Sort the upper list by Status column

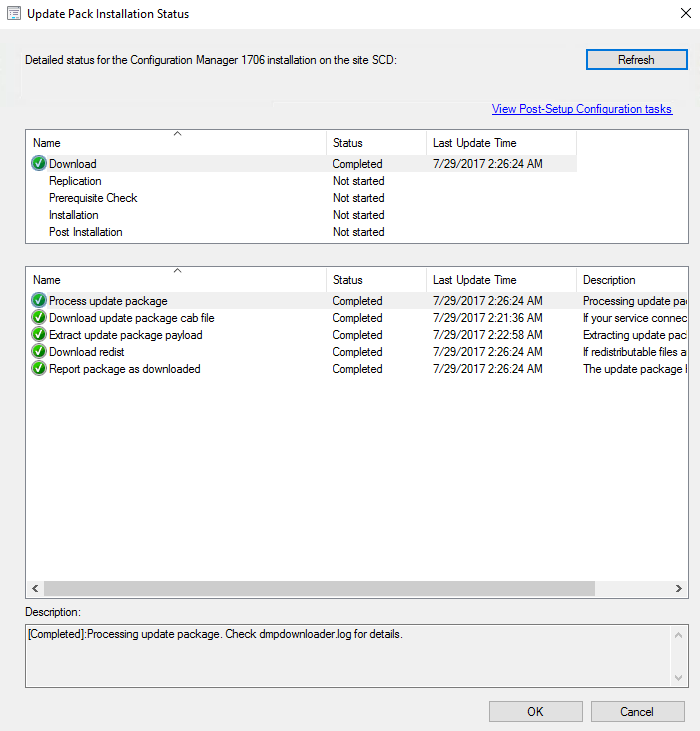click(377, 143)
